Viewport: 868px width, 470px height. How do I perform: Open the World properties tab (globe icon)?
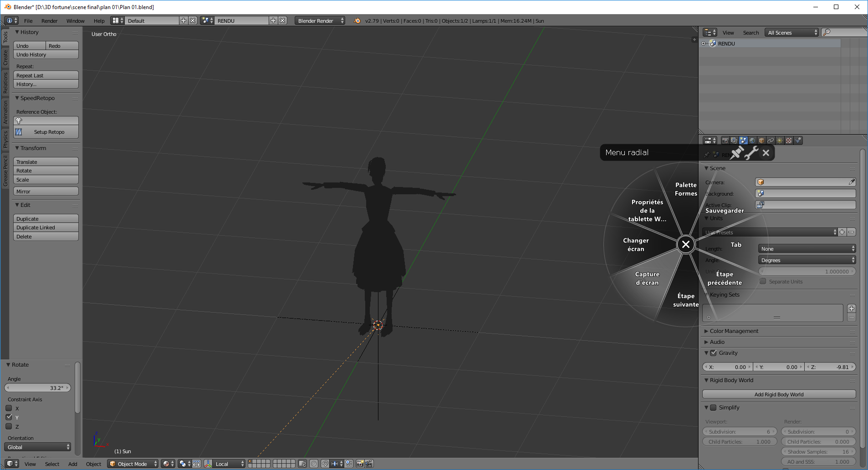tap(752, 141)
